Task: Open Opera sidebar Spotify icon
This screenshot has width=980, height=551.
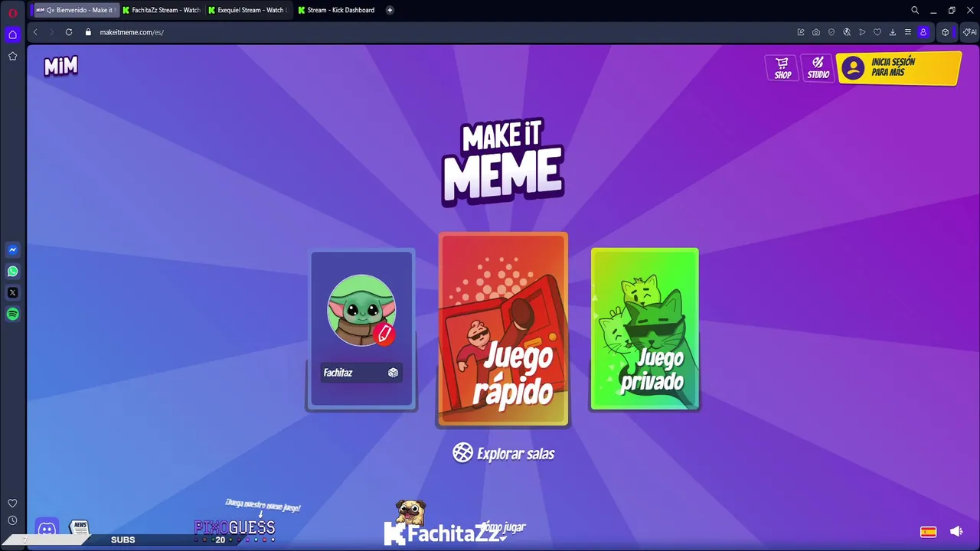Action: tap(12, 314)
